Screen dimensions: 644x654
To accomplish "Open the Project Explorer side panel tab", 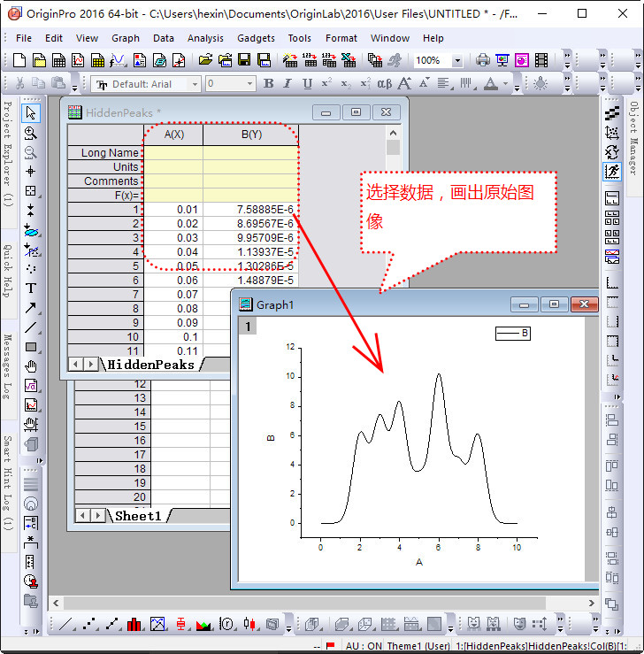I will coord(7,154).
